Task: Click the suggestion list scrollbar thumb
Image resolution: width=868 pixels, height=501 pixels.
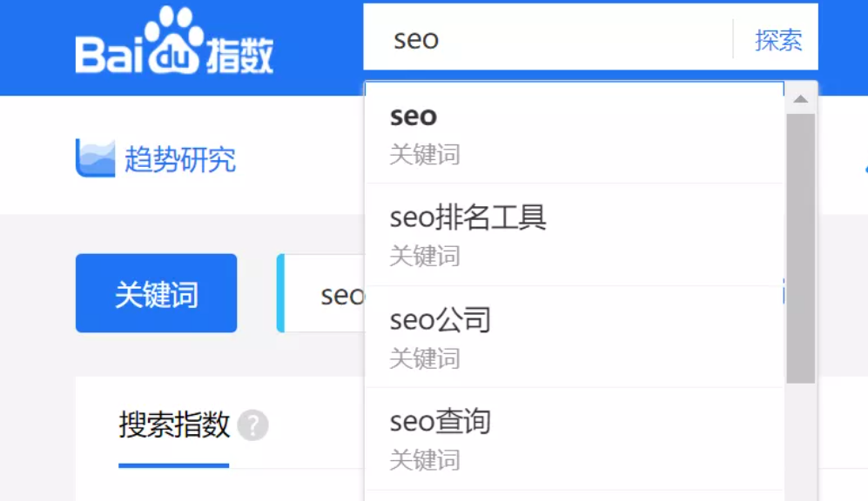Action: coord(801,248)
